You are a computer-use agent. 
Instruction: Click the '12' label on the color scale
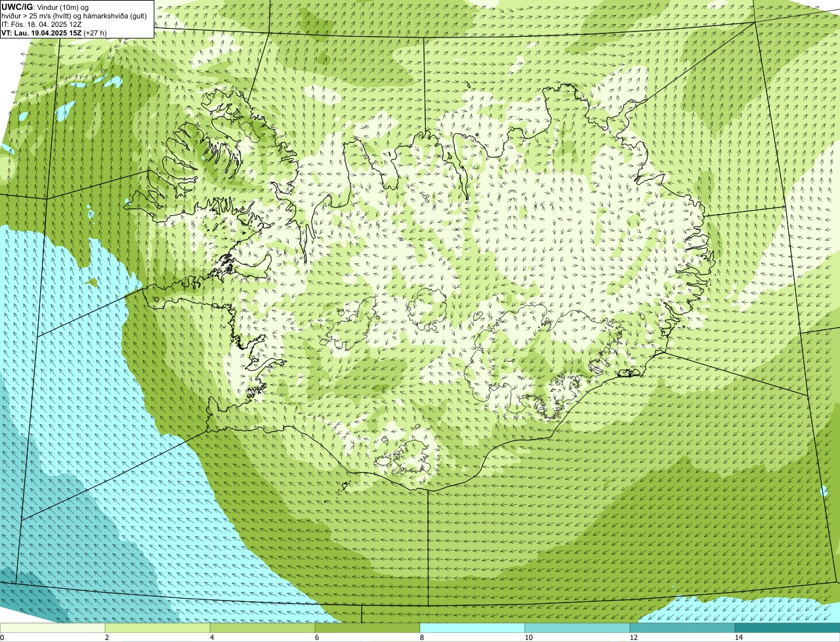click(633, 637)
